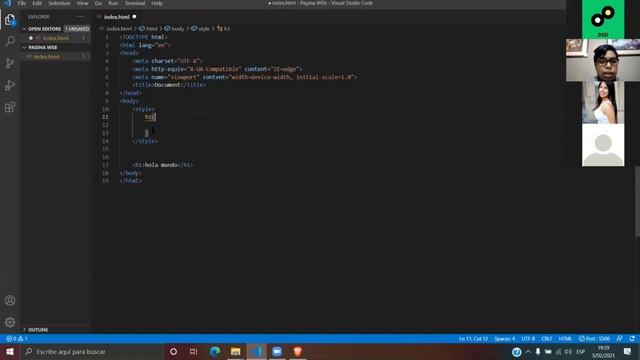Open the Run and Debug view
The image size is (640, 360).
10,85
